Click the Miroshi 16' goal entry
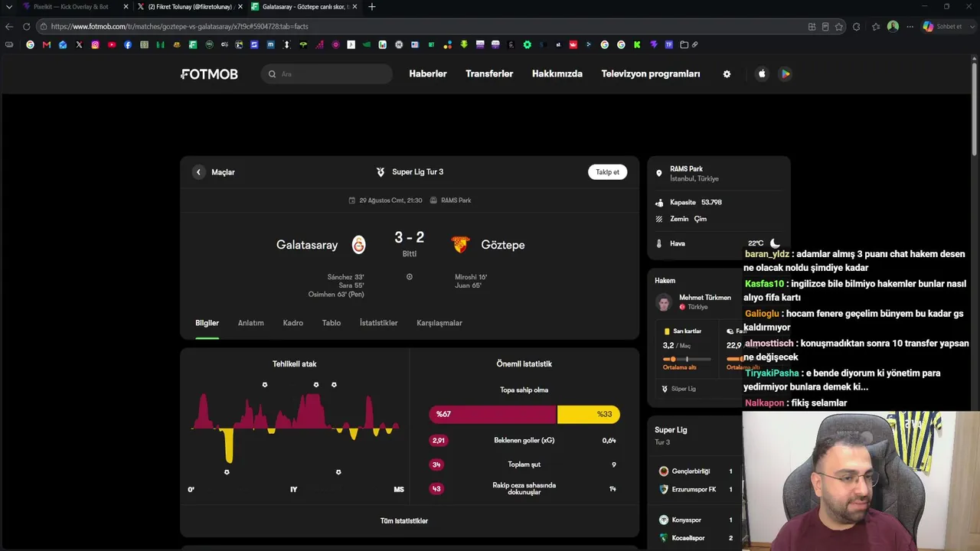The image size is (980, 551). pyautogui.click(x=471, y=277)
